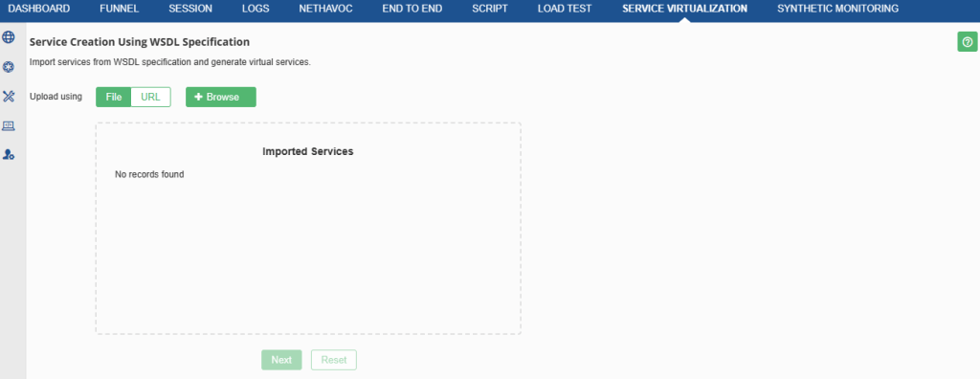980x379 pixels.
Task: Click 'Service Creation Using WSDL Specification' title
Action: point(140,42)
